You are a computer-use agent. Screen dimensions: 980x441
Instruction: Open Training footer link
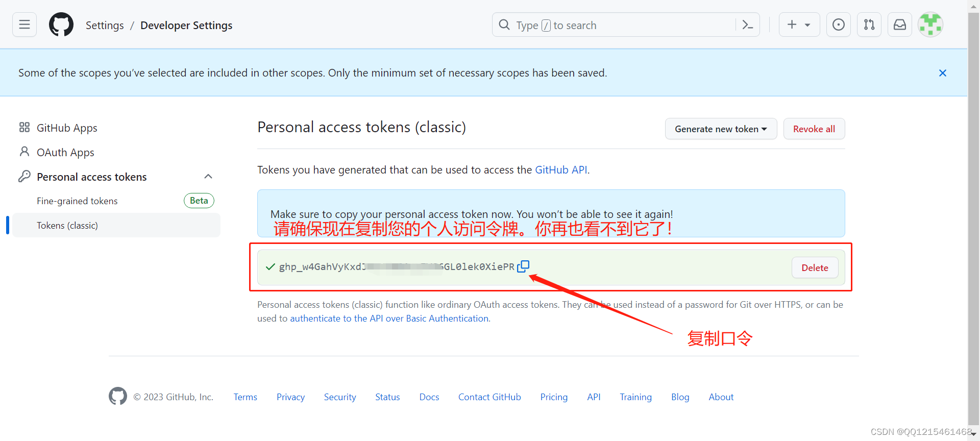tap(635, 397)
